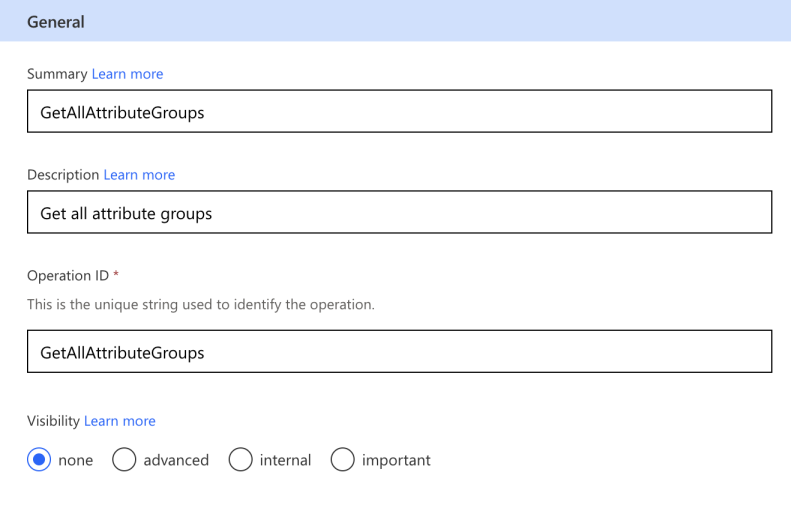Click the none option label text

76,461
